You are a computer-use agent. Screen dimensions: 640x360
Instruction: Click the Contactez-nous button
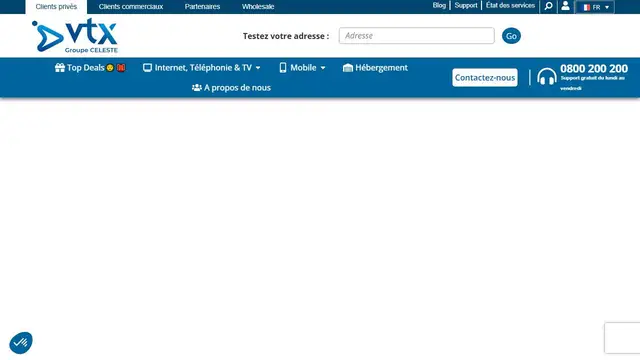tap(485, 78)
